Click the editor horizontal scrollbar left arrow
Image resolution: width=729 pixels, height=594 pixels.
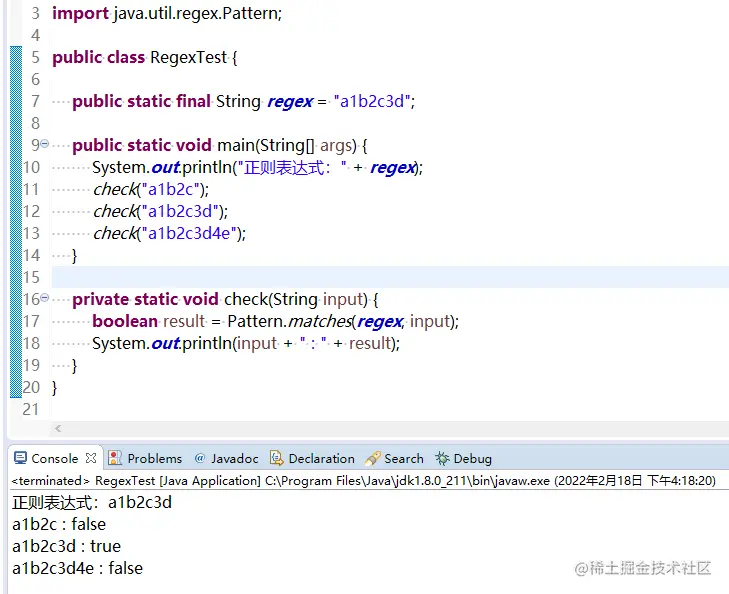click(58, 429)
